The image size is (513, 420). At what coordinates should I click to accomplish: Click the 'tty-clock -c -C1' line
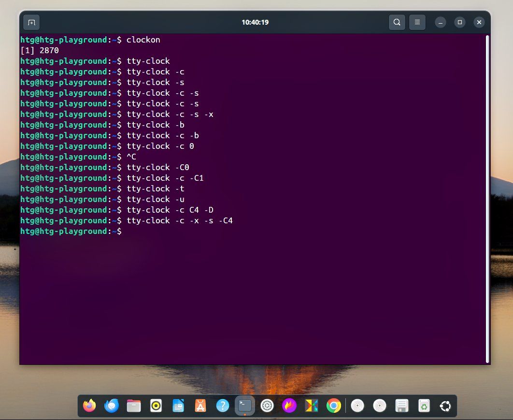pos(112,178)
